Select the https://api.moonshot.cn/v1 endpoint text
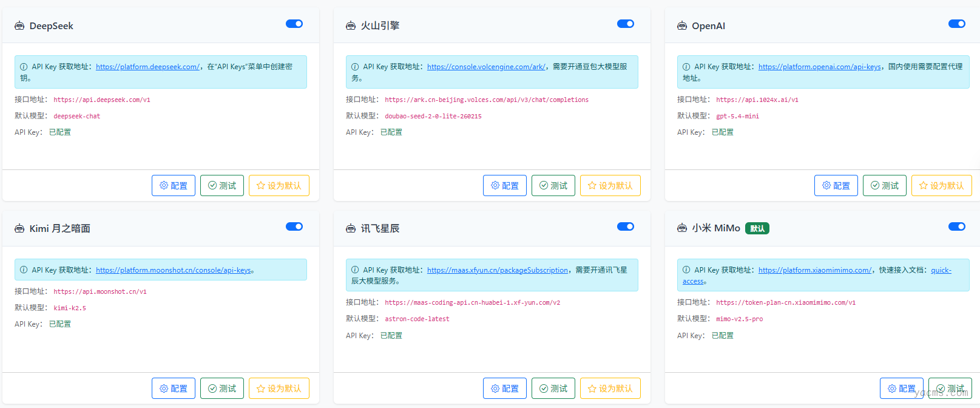 pyautogui.click(x=100, y=291)
